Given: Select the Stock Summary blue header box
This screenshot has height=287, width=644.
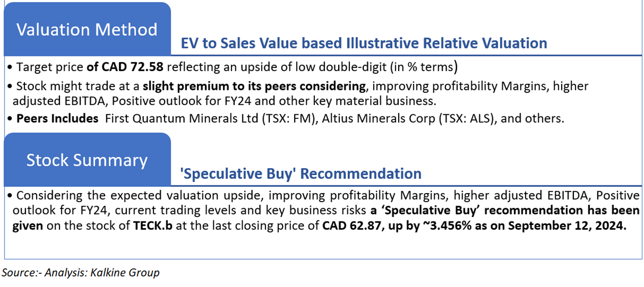Looking at the screenshot, I should click(x=87, y=160).
